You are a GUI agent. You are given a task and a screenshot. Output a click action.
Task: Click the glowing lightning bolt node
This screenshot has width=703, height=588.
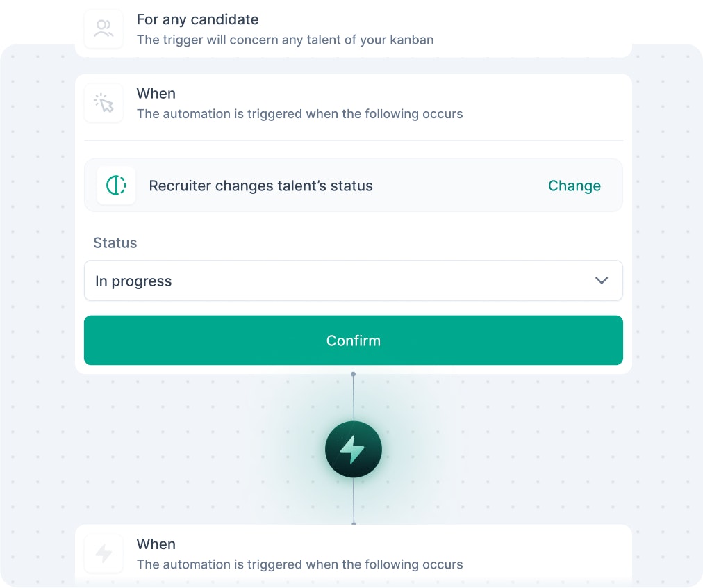(354, 449)
